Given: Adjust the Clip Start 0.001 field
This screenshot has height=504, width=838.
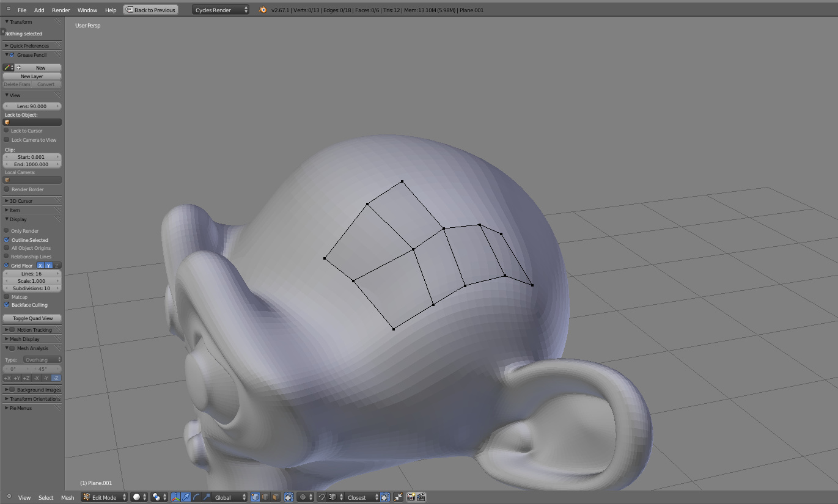Looking at the screenshot, I should click(x=32, y=157).
